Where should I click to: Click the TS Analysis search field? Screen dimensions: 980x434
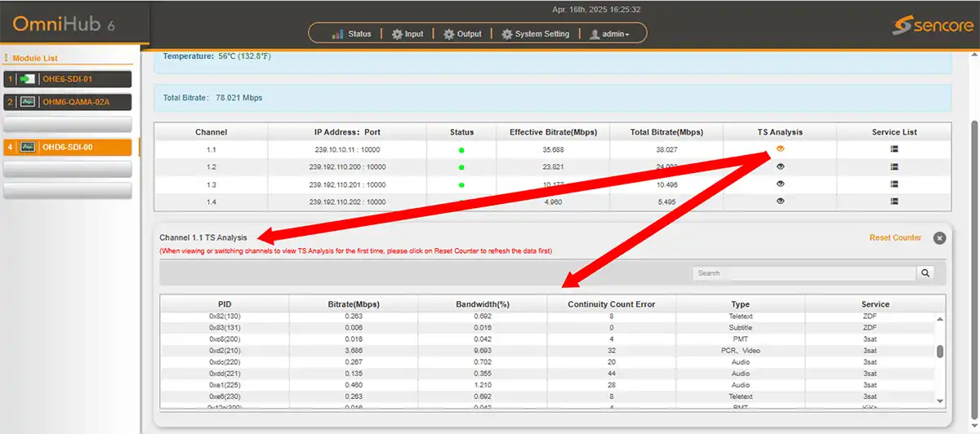coord(804,273)
